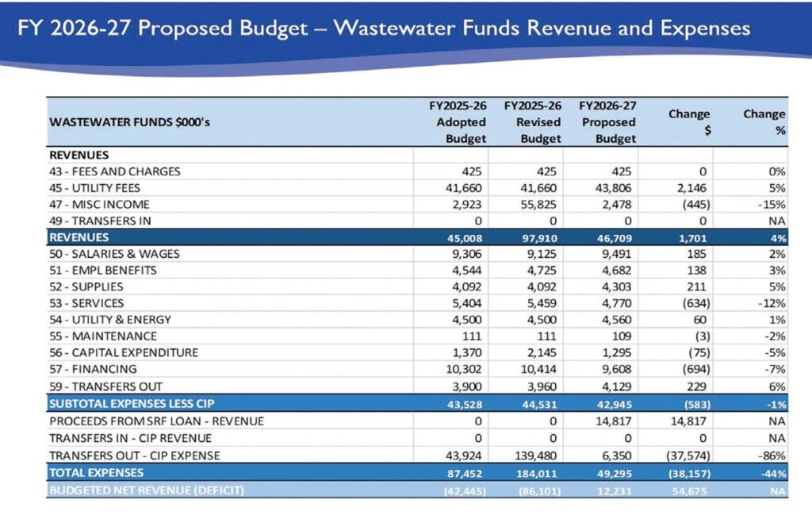
Task: Click the Total Expenses revised value 184,011
Action: [537, 474]
